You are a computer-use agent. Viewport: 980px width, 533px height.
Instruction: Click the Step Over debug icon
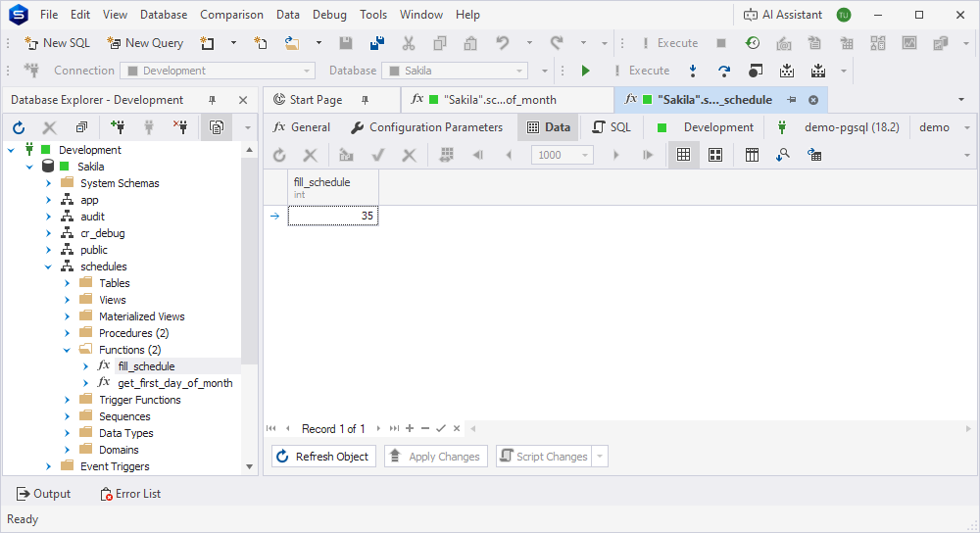[x=724, y=71]
